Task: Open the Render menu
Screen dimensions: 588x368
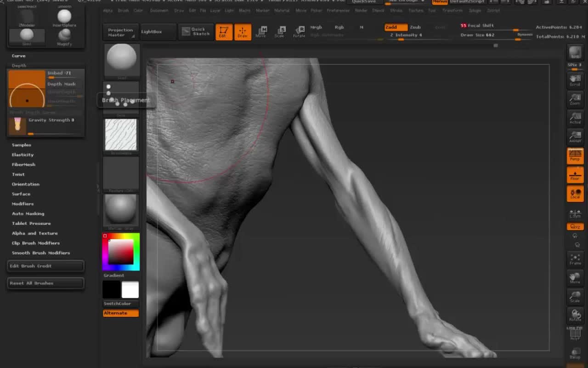Action: 361,11
